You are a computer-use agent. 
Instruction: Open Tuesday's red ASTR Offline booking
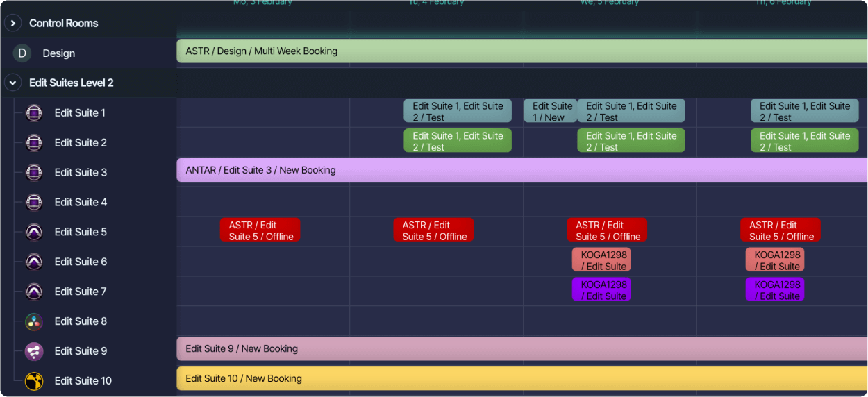point(433,230)
